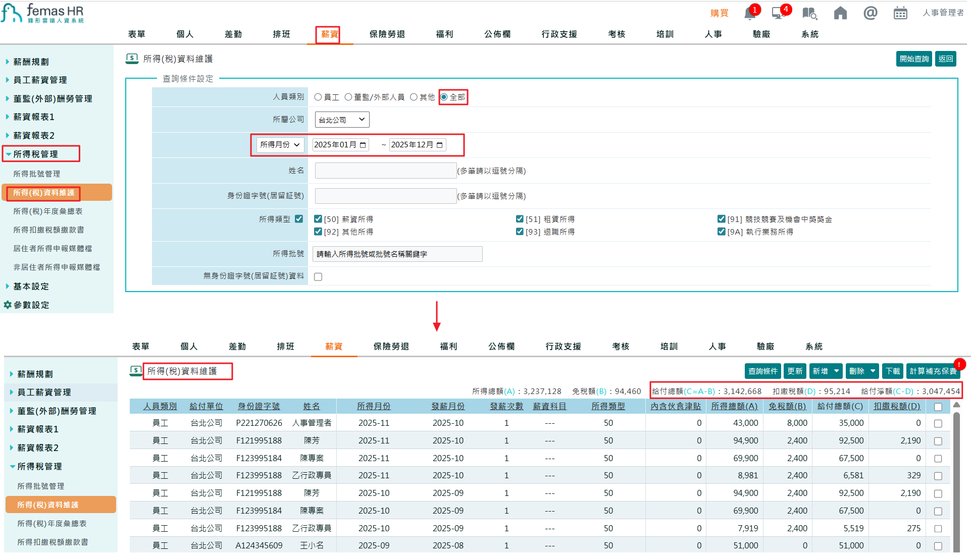971x560 pixels.
Task: Open the calendar icon in the top bar
Action: (x=900, y=13)
